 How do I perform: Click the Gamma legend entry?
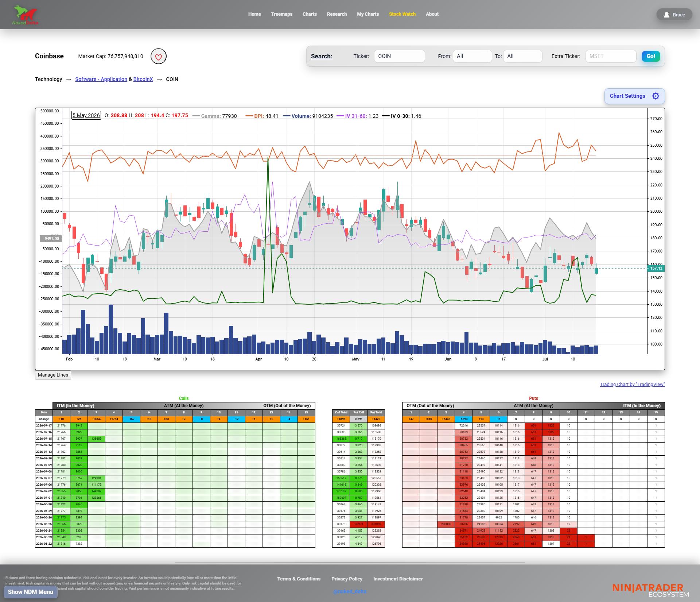[214, 116]
